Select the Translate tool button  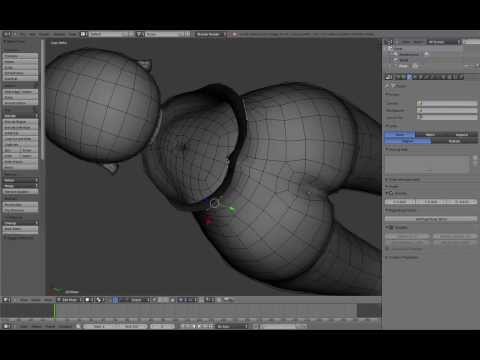[20, 56]
